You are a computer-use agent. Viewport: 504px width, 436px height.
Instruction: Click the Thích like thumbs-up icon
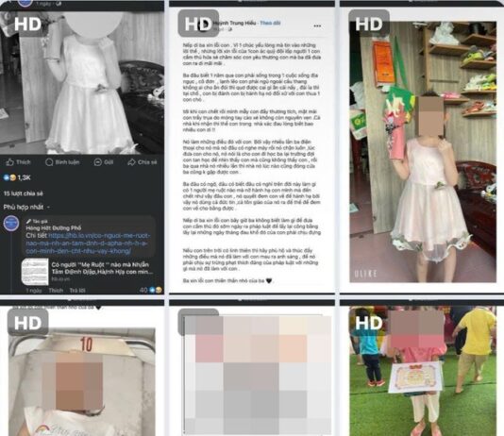[10, 162]
